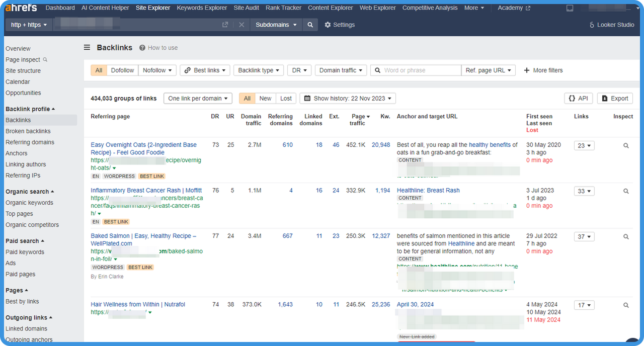Viewport: 644px width, 346px height.
Task: Click the Page inspect search icon in sidebar
Action: pyautogui.click(x=45, y=59)
